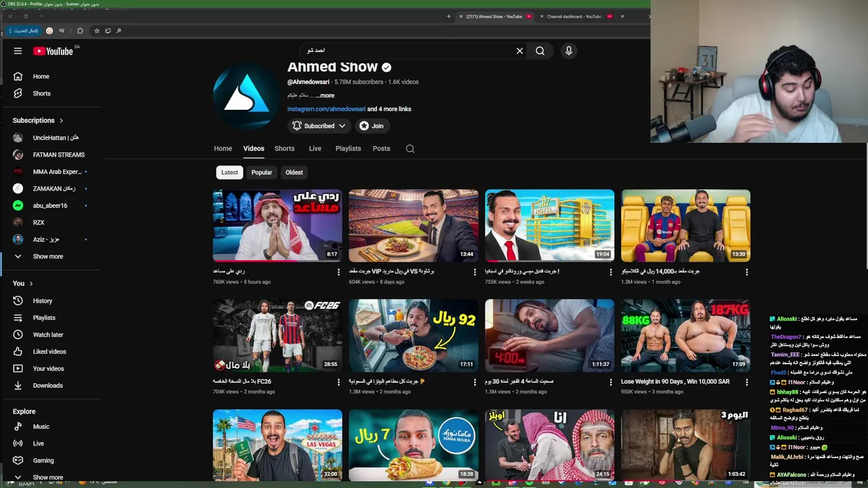The height and width of the screenshot is (488, 868).
Task: Open the Subscribed notification dropdown
Action: pos(319,126)
